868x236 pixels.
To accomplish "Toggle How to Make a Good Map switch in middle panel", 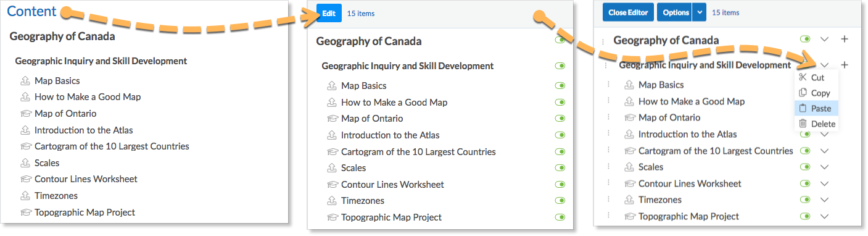I will [x=560, y=103].
